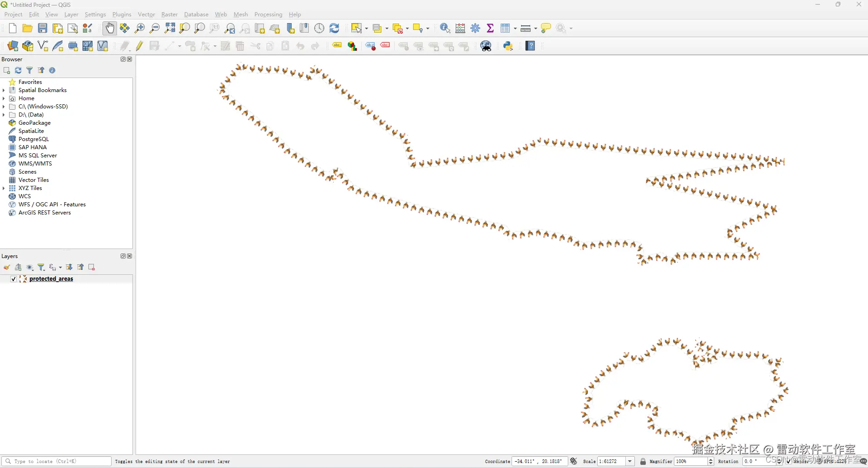Open the Processing menu
Screen dimensions: 868x468
click(268, 15)
